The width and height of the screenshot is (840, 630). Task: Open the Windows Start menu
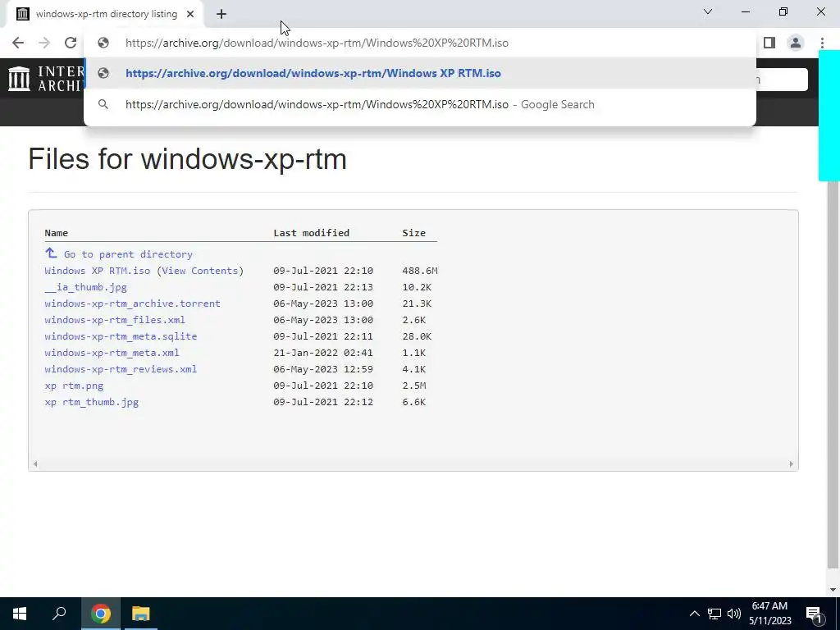click(20, 614)
